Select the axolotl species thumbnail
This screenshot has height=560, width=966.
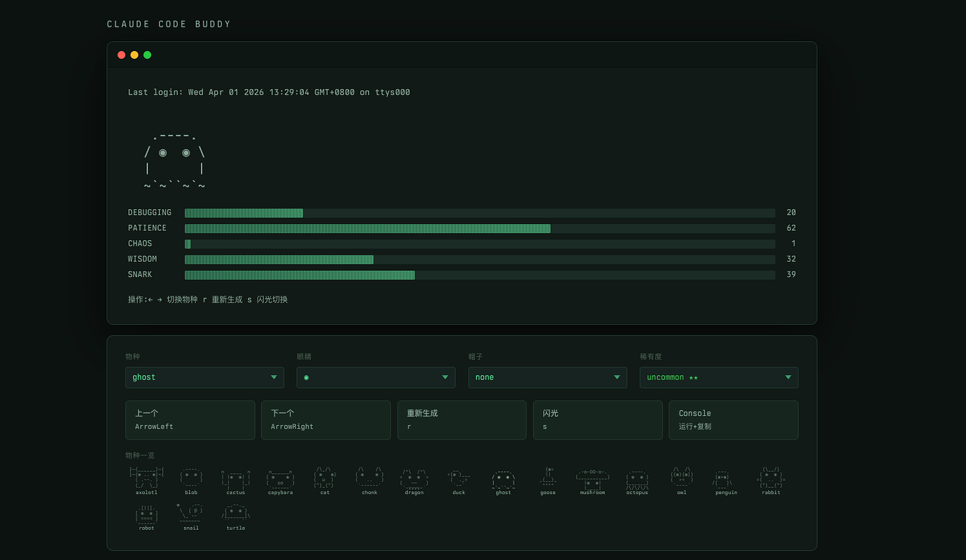point(146,480)
